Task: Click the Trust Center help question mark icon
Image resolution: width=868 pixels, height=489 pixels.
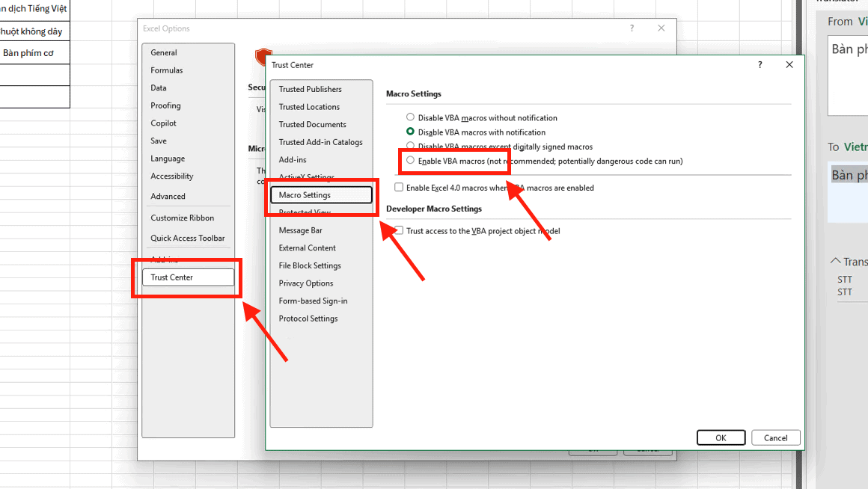Action: (x=760, y=65)
